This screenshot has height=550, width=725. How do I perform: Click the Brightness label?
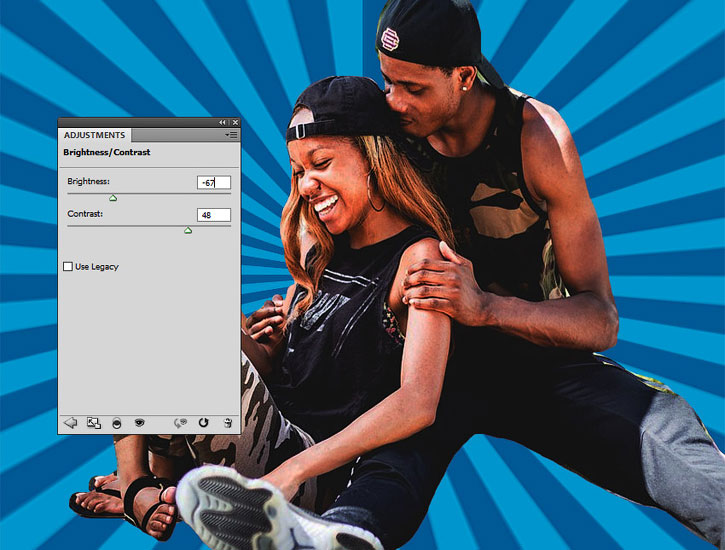[88, 181]
